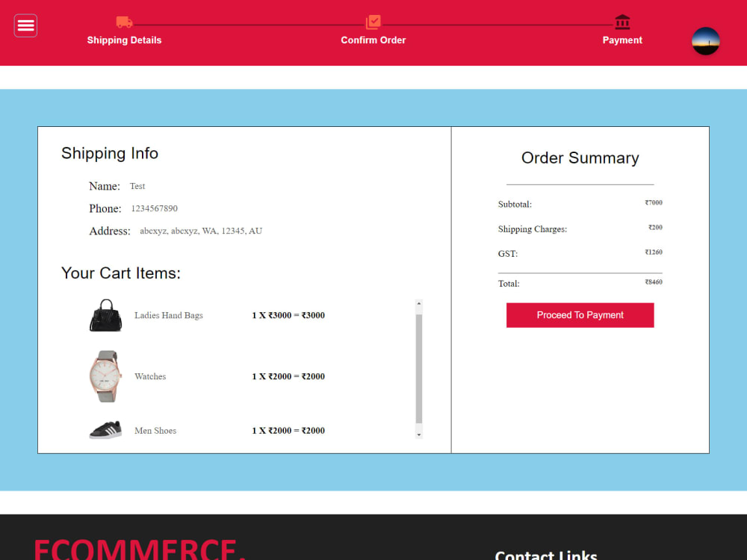Screen dimensions: 747x560
Task: Click the GST value ₹1260
Action: pos(654,252)
